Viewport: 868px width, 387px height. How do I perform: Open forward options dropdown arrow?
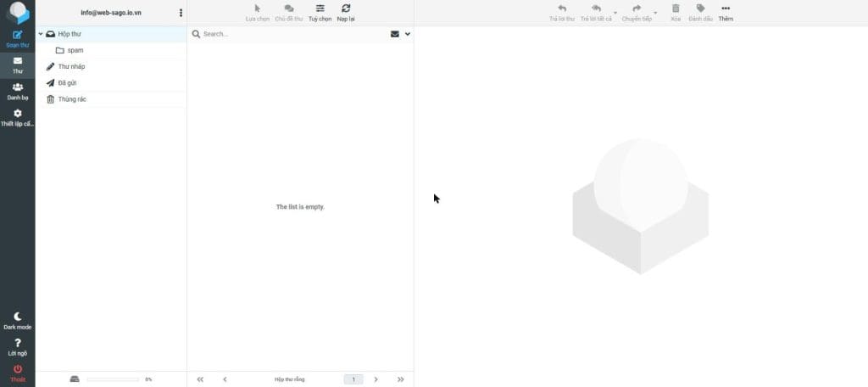coord(655,12)
